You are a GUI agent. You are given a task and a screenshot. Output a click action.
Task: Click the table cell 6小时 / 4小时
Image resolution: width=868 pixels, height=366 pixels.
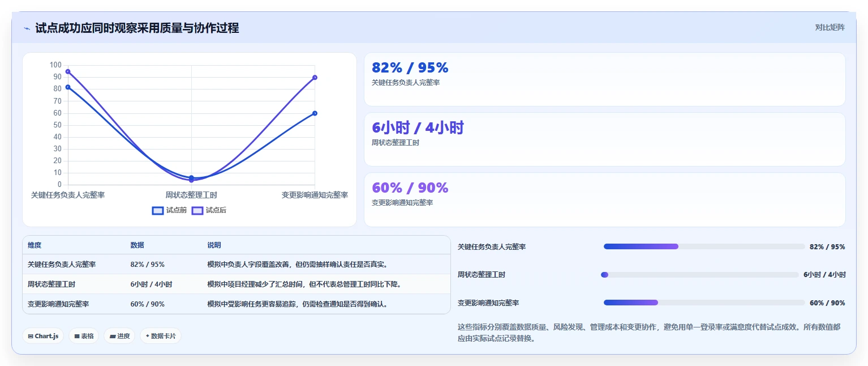[x=151, y=284]
